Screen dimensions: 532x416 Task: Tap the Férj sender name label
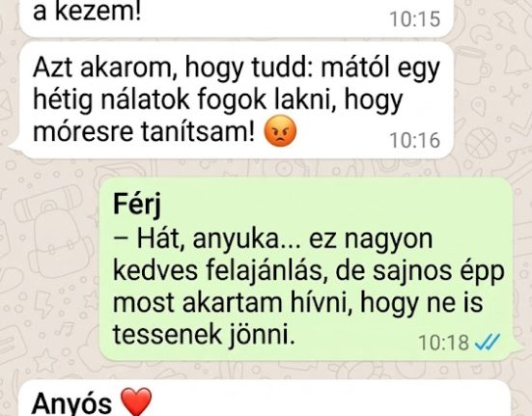pos(137,205)
